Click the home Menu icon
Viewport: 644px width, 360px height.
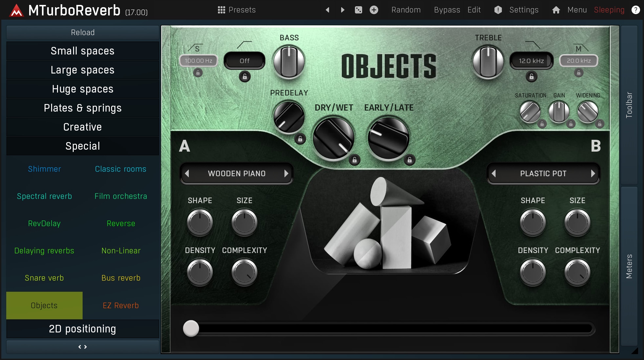[556, 10]
